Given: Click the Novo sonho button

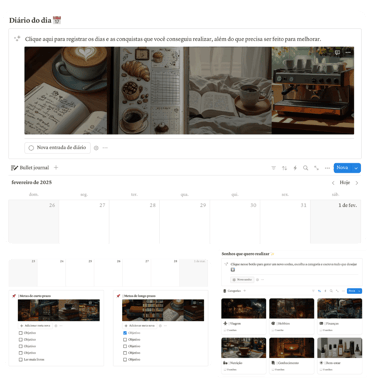Looking at the screenshot, I should (242, 280).
